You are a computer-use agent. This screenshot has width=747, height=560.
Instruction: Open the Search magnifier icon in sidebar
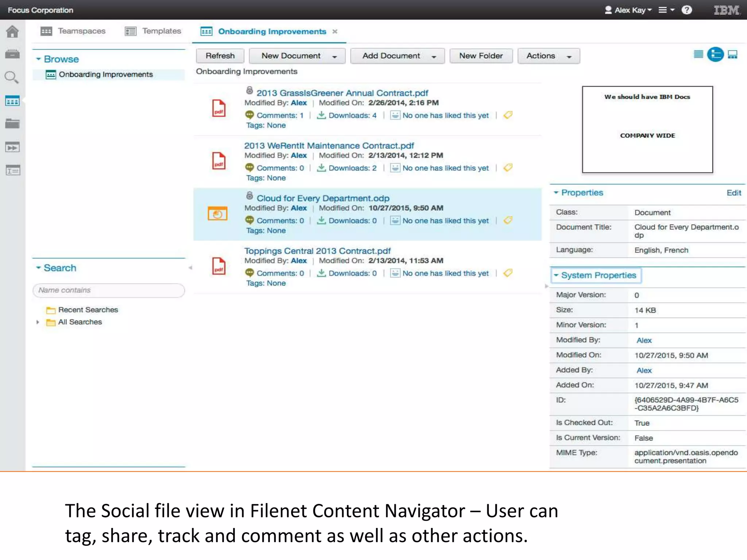(x=12, y=77)
